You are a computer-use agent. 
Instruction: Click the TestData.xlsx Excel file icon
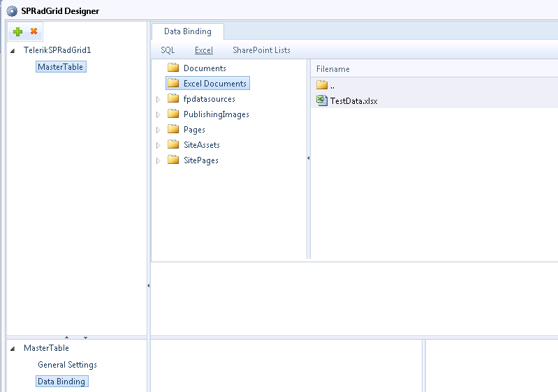click(x=322, y=100)
